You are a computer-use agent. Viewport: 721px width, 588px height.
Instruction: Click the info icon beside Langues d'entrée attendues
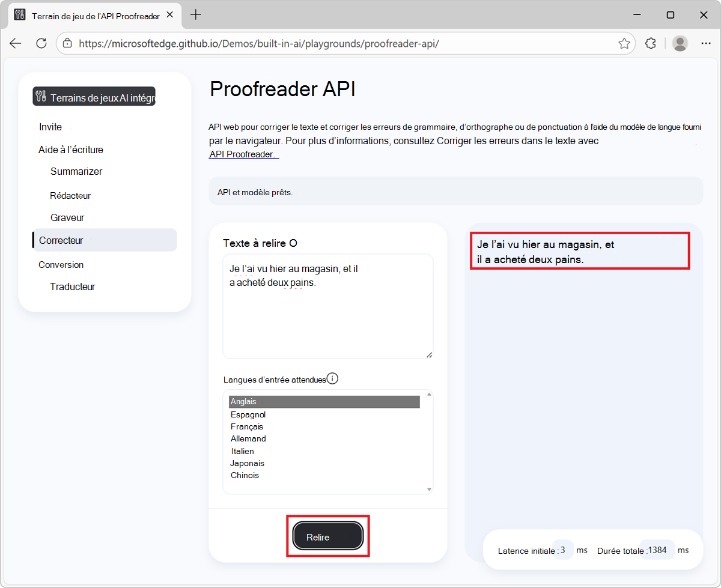(333, 378)
